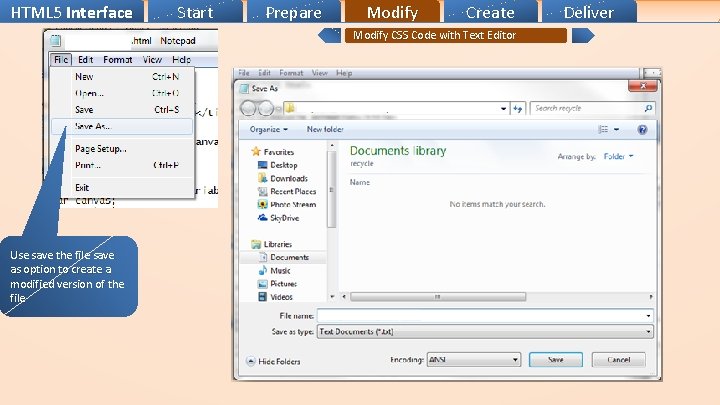Click the Notepad icon in the title bar
This screenshot has height=405, width=720.
click(56, 40)
